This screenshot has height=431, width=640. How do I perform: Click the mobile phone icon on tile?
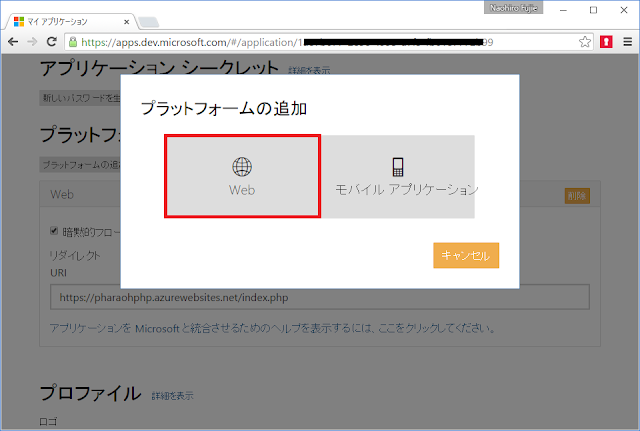pyautogui.click(x=398, y=167)
